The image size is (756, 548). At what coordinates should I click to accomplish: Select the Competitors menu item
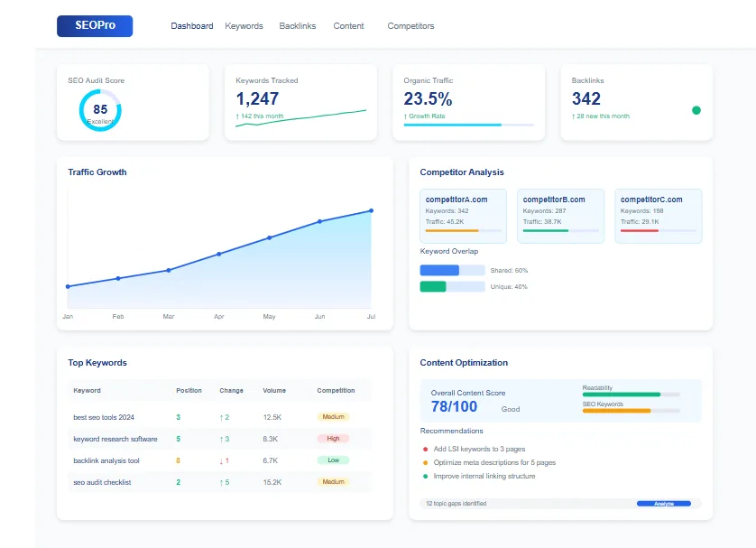(410, 25)
